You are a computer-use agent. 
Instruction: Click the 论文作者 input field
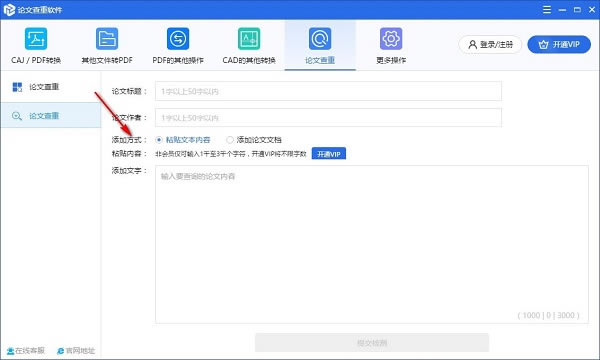[328, 117]
